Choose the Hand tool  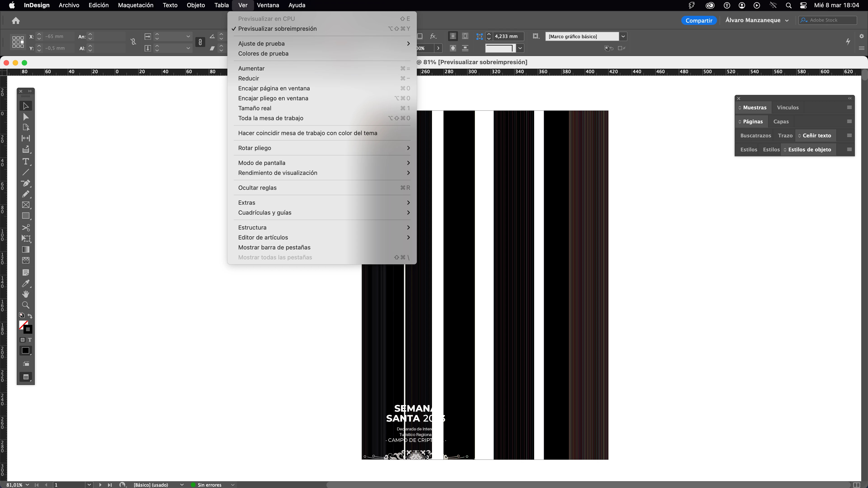point(26,294)
